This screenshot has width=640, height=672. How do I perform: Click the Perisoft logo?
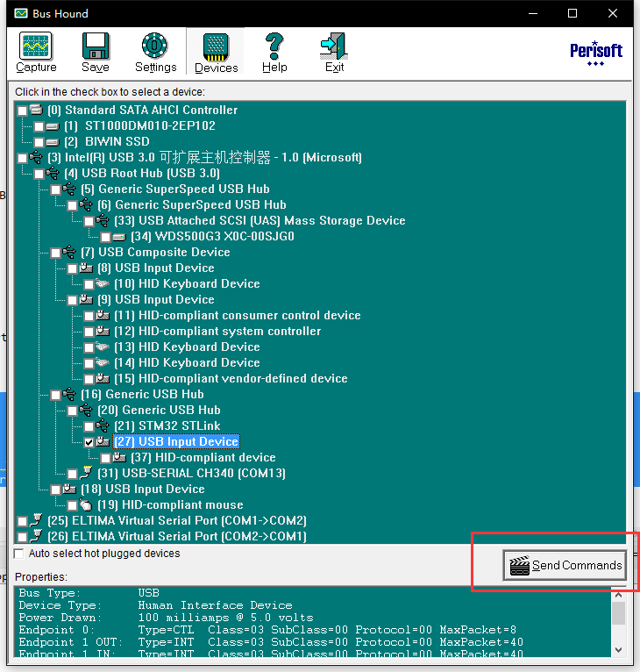pyautogui.click(x=596, y=54)
